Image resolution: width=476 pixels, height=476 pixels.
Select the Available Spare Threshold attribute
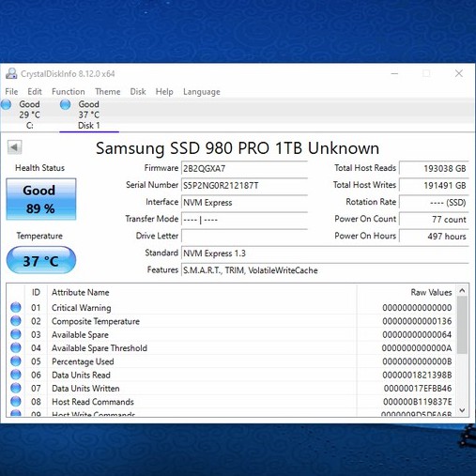pyautogui.click(x=231, y=348)
